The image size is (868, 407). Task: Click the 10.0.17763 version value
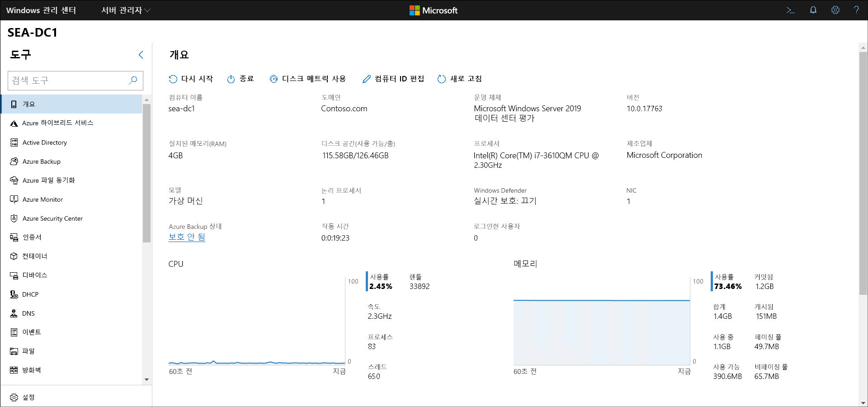(644, 109)
